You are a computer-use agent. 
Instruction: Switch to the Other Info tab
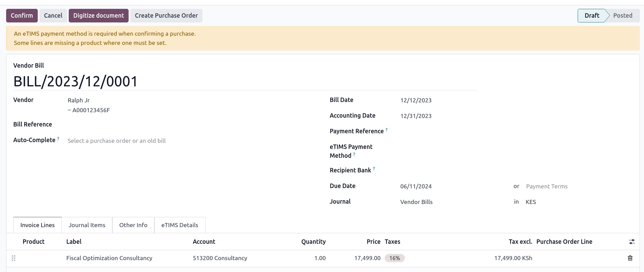pyautogui.click(x=133, y=225)
